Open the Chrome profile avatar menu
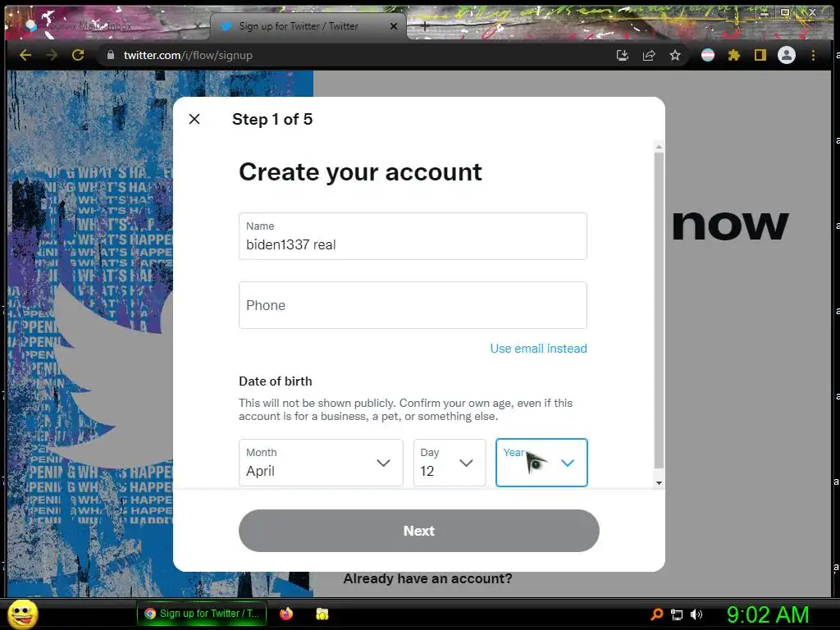Image resolution: width=840 pixels, height=630 pixels. point(787,55)
